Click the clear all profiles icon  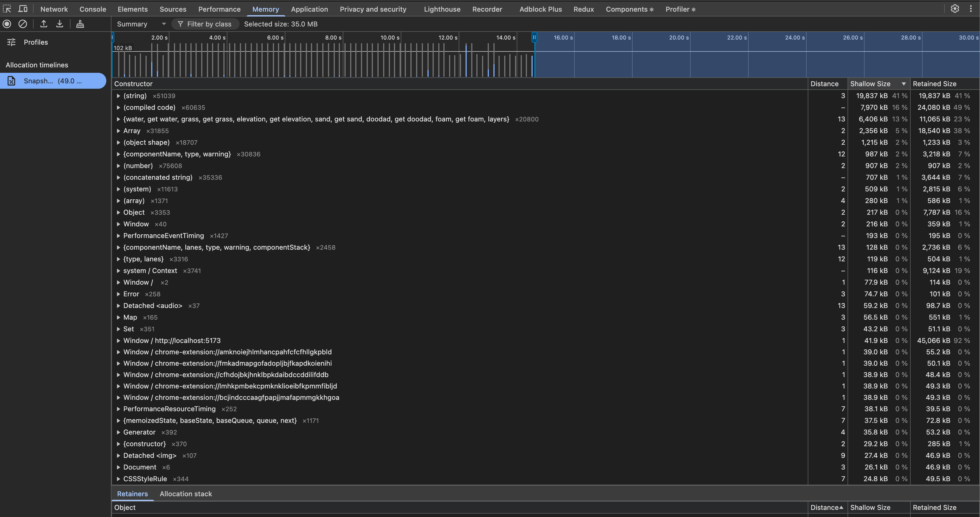(23, 24)
